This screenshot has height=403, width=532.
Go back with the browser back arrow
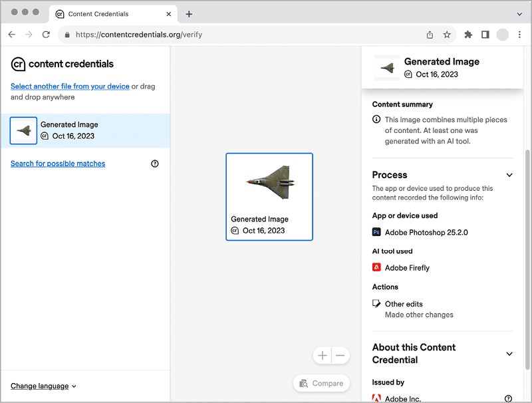[12, 35]
